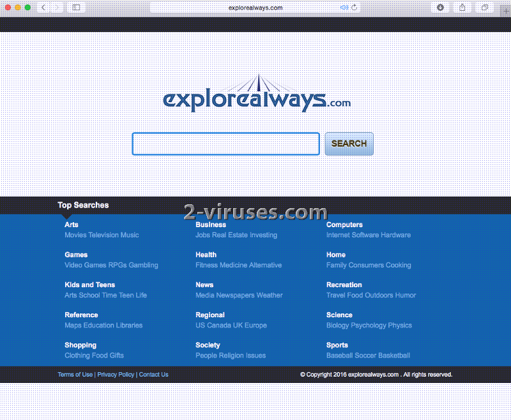
Task: Click the Contact Us footer link
Action: coord(153,375)
